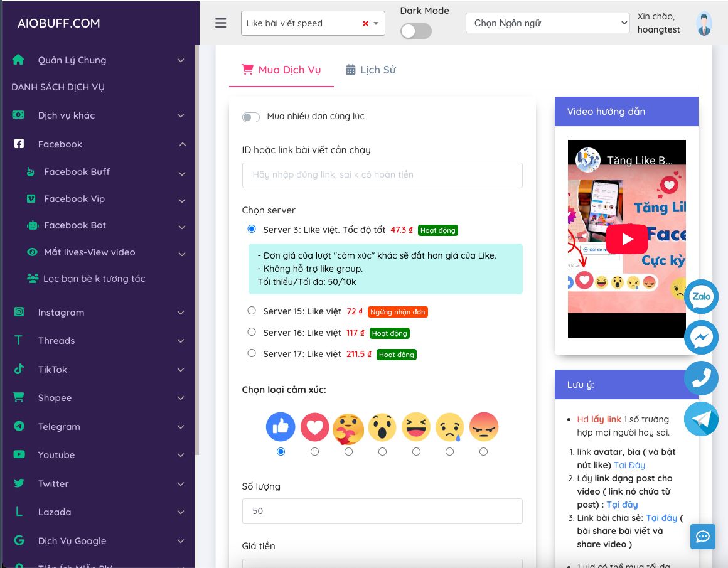
Task: Click the floating phone call icon
Action: tap(701, 378)
